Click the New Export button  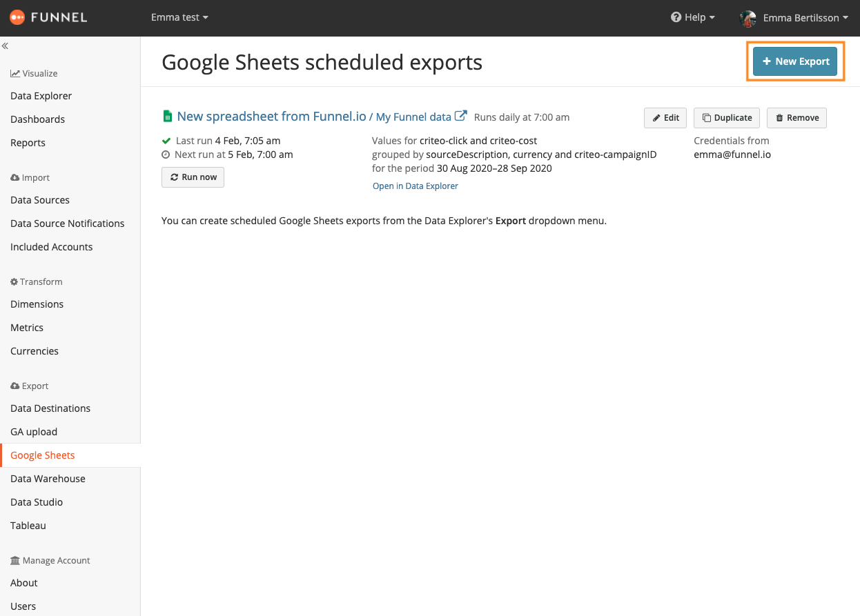[795, 61]
